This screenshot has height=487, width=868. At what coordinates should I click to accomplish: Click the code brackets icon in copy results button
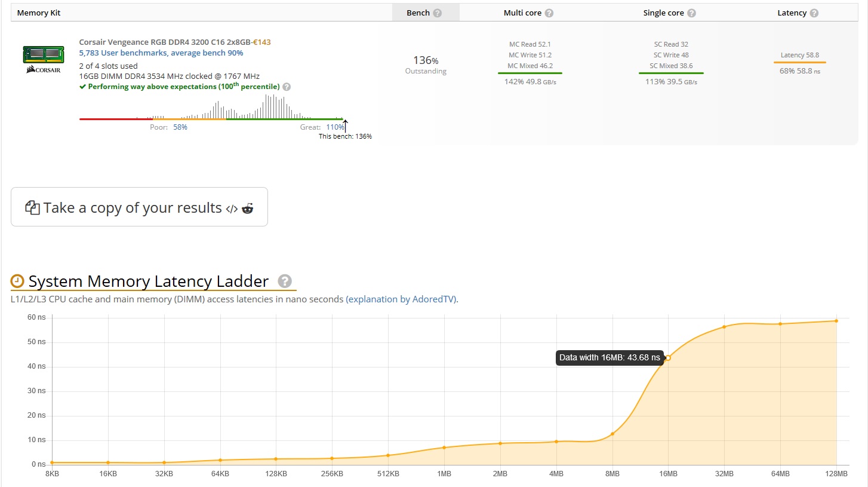[232, 209]
